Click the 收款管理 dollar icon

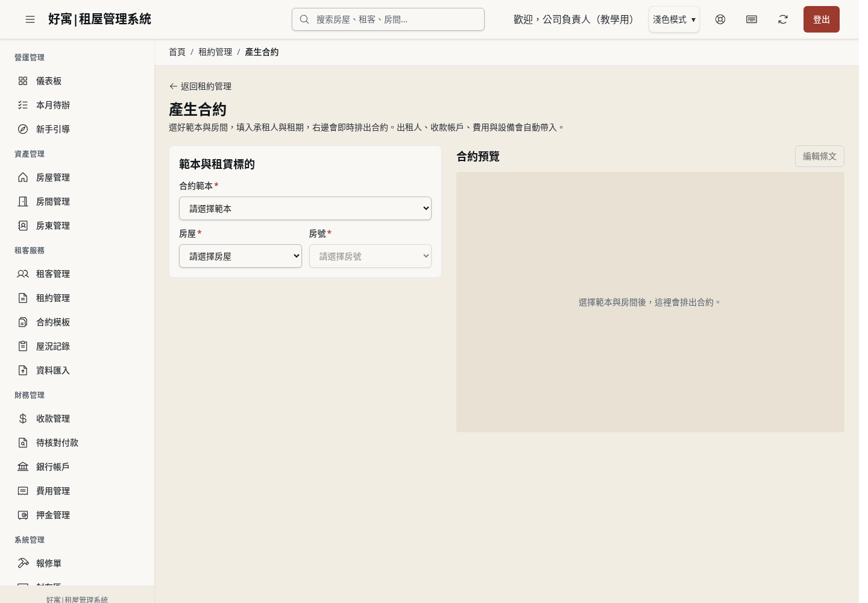(x=23, y=418)
